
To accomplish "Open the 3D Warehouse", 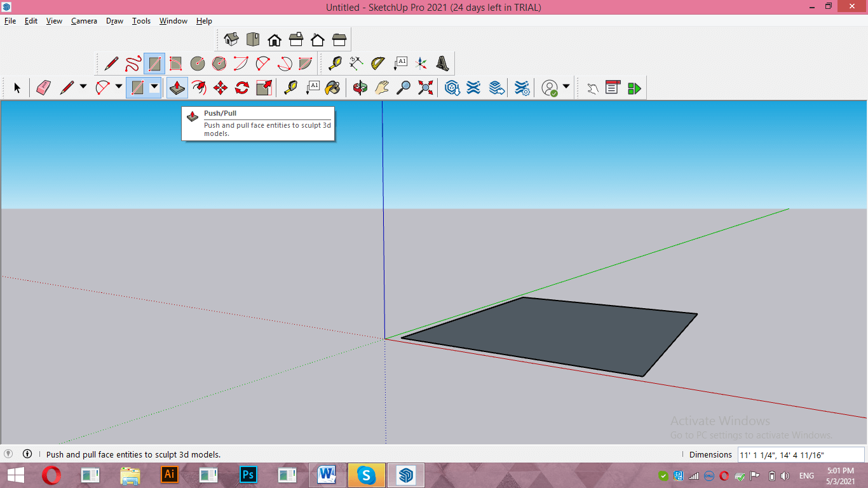I will click(x=452, y=88).
